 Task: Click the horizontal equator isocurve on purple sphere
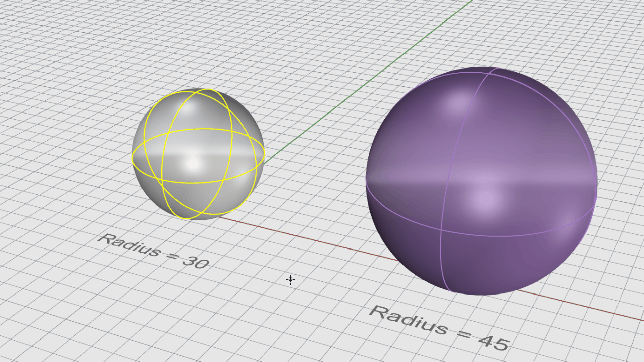503,236
